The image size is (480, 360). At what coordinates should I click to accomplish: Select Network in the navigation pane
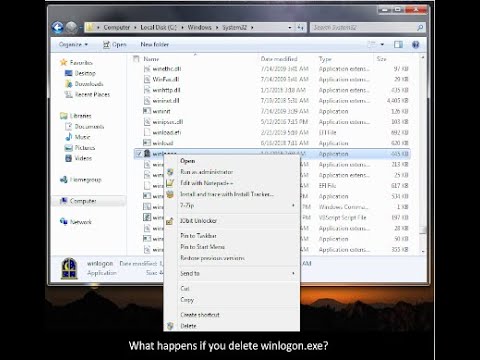[81, 222]
